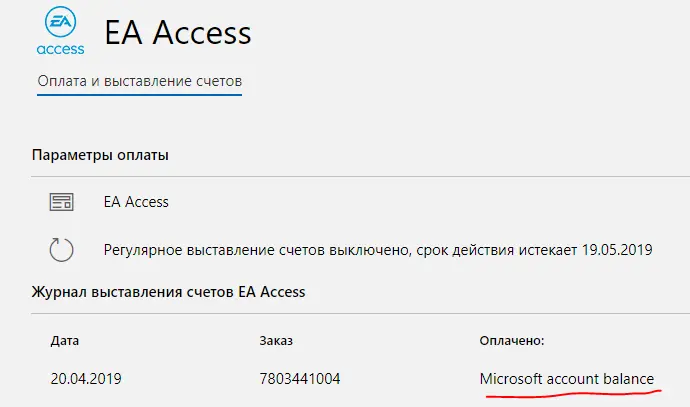This screenshot has height=407, width=690.
Task: Click the blue underline of the billing tab
Action: pyautogui.click(x=139, y=94)
